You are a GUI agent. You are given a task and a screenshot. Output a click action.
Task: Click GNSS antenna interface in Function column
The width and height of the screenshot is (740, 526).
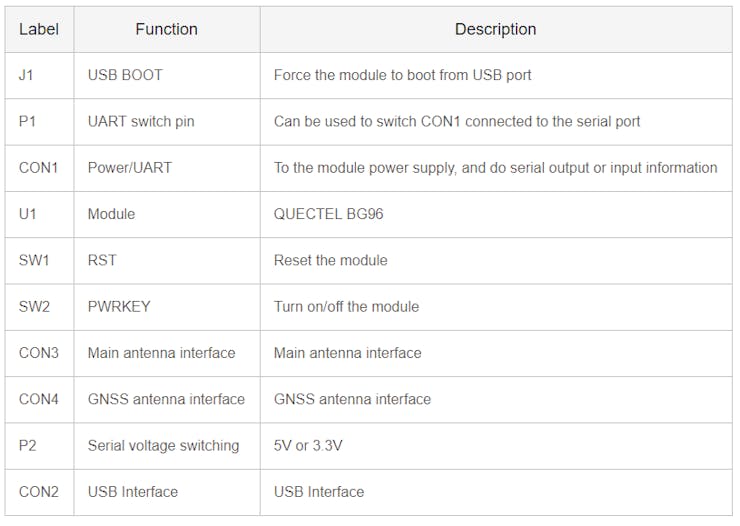point(167,399)
